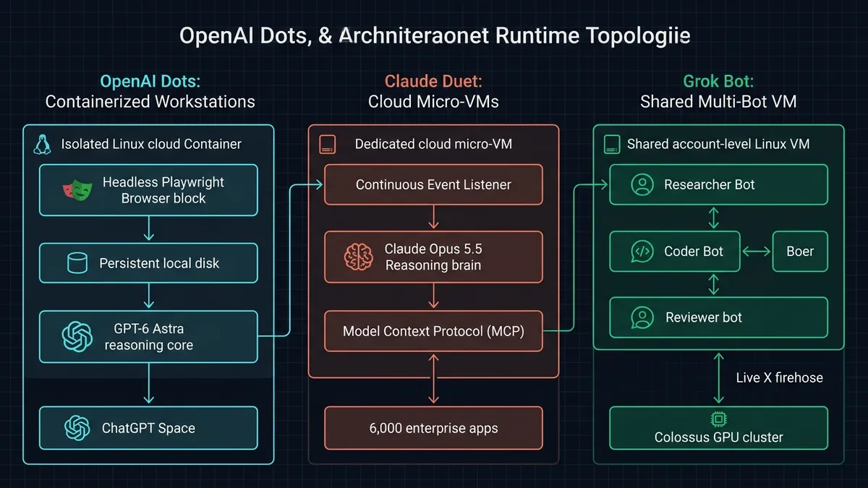Click the OpenAI logo beside ChatGPT Space
Viewport: 868px width, 488px height.
(x=76, y=428)
